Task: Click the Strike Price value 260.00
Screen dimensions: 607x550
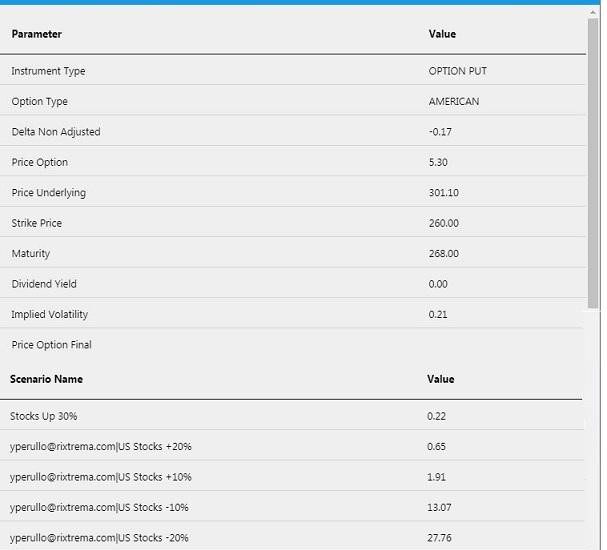Action: [x=443, y=223]
